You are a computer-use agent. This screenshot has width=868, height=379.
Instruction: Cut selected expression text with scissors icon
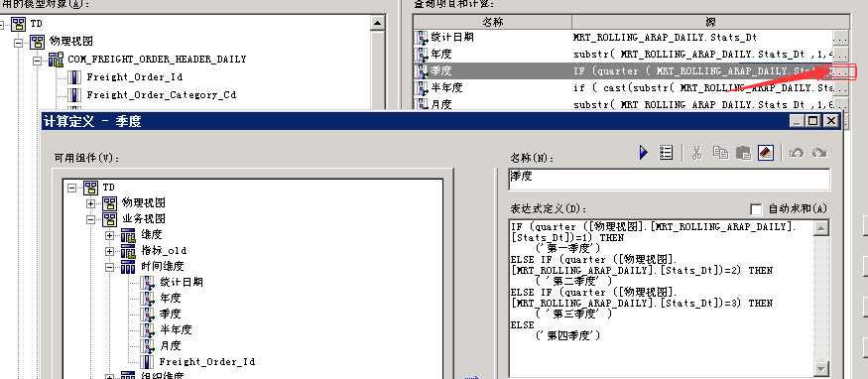[697, 153]
